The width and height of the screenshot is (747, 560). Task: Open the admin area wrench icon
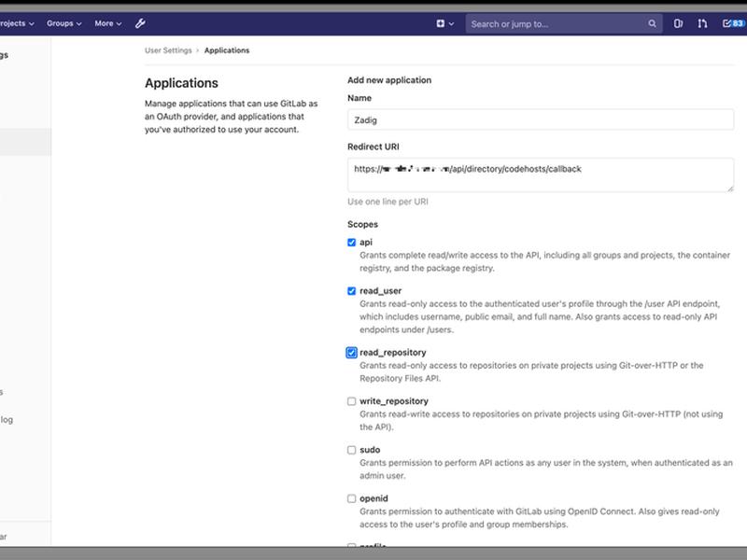click(140, 23)
